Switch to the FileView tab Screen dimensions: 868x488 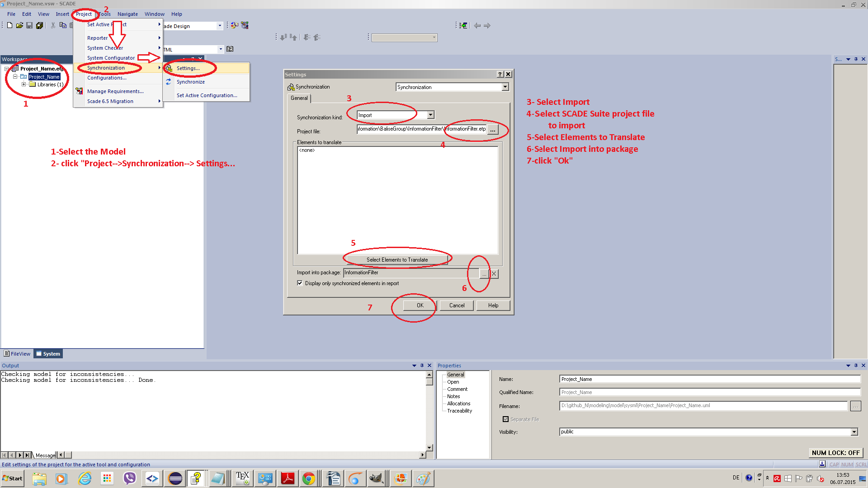[x=17, y=354]
